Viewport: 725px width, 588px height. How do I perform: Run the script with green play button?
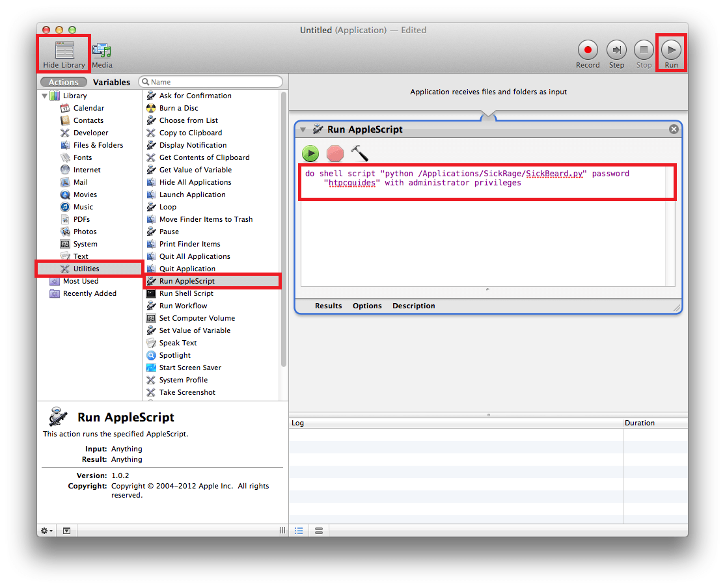coord(310,154)
